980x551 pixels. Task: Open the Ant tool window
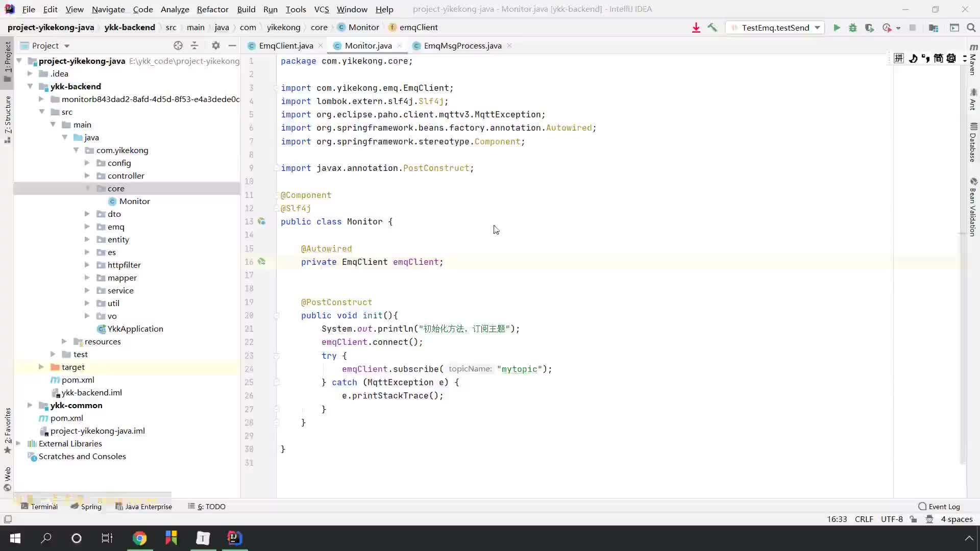973,99
